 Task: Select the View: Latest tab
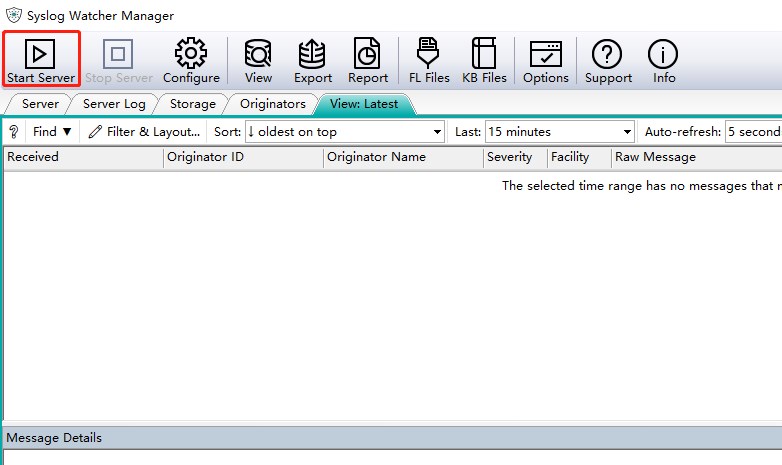(x=364, y=104)
